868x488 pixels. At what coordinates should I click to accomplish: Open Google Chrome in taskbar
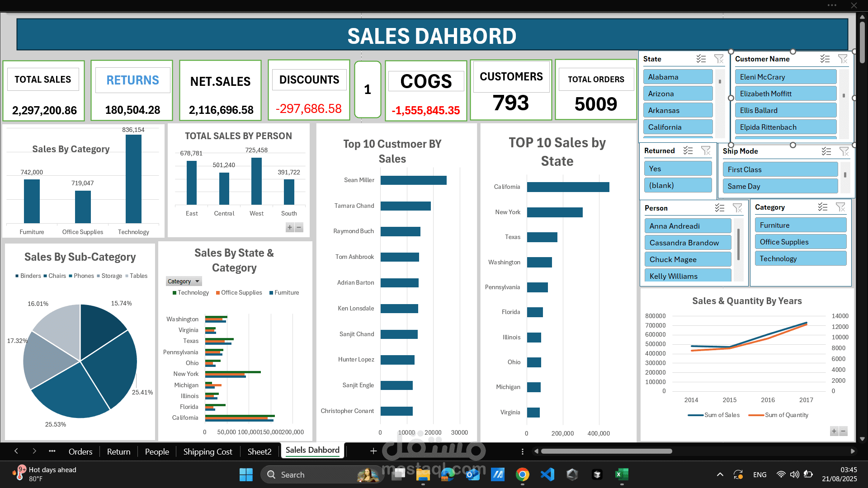522,474
